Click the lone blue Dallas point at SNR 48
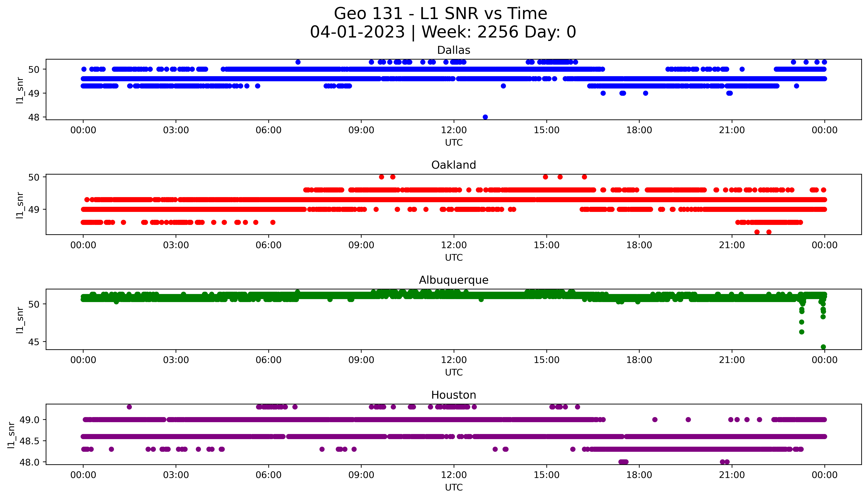Image resolution: width=868 pixels, height=499 pixels. (485, 117)
